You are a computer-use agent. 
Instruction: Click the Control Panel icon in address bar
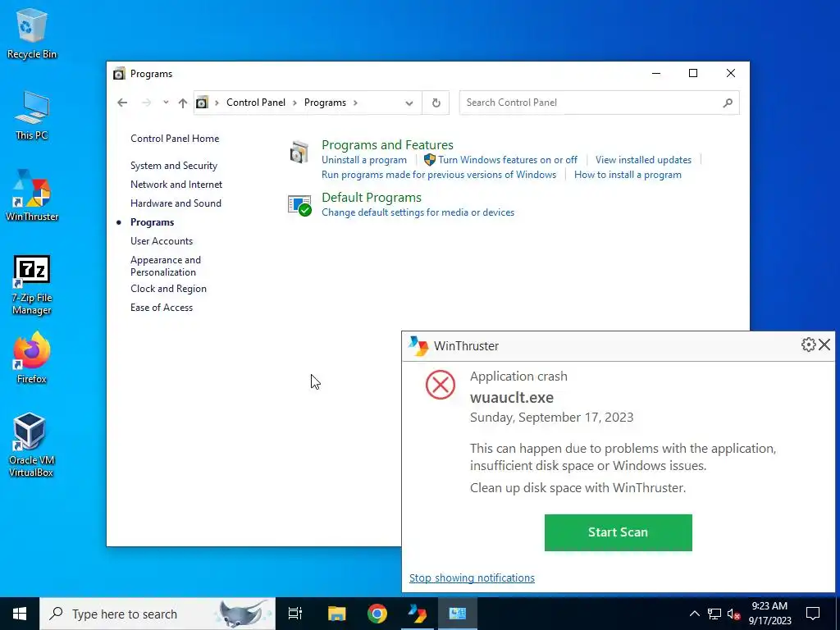(202, 103)
